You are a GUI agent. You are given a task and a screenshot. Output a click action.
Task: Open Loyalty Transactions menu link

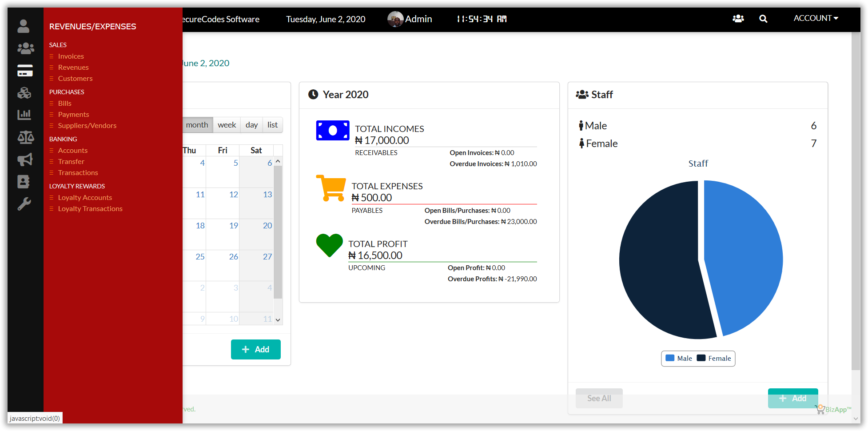click(90, 209)
